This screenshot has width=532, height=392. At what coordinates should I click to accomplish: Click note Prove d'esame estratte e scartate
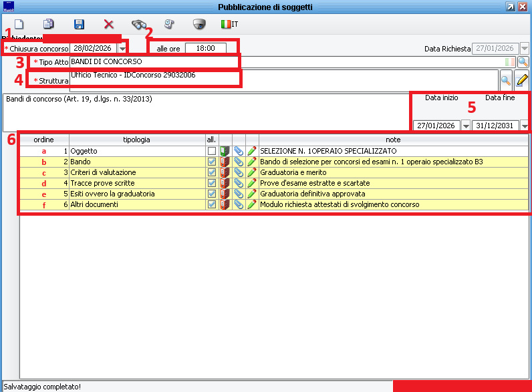pyautogui.click(x=315, y=183)
